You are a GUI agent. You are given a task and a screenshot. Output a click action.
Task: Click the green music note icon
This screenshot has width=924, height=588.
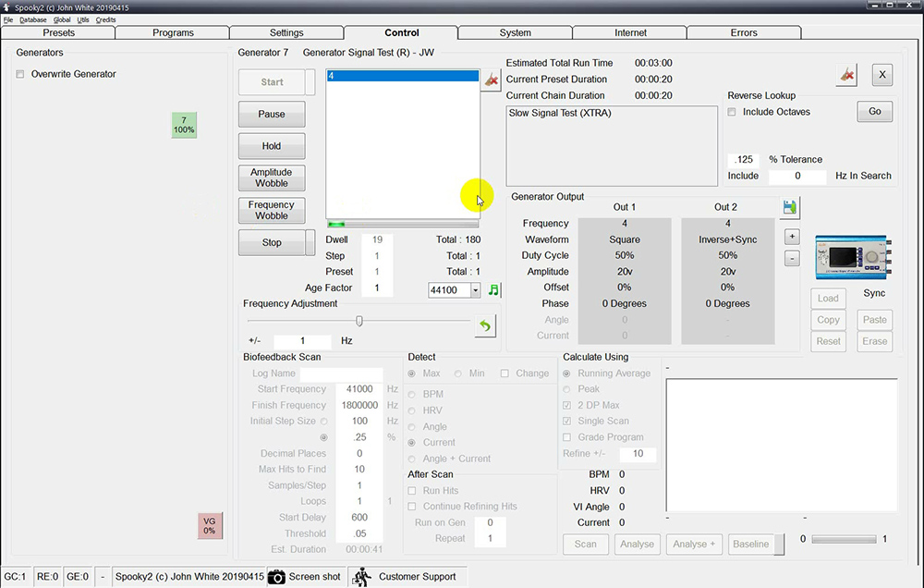click(x=493, y=290)
